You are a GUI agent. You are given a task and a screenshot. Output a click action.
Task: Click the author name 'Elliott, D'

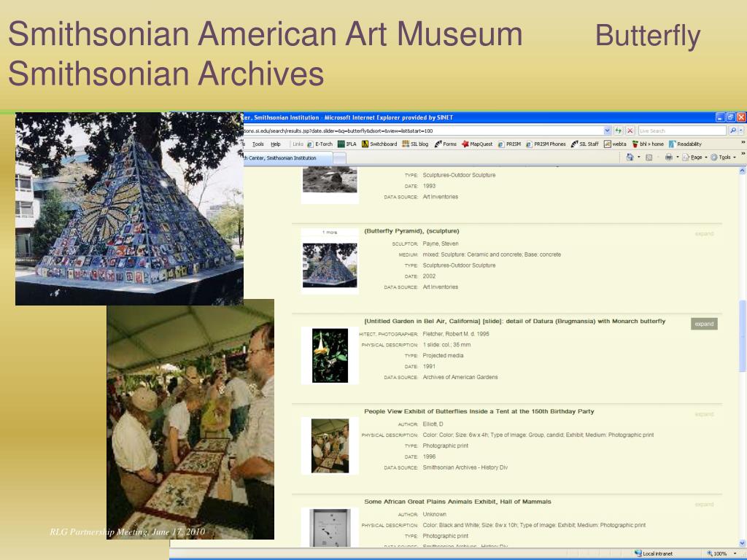coord(433,424)
